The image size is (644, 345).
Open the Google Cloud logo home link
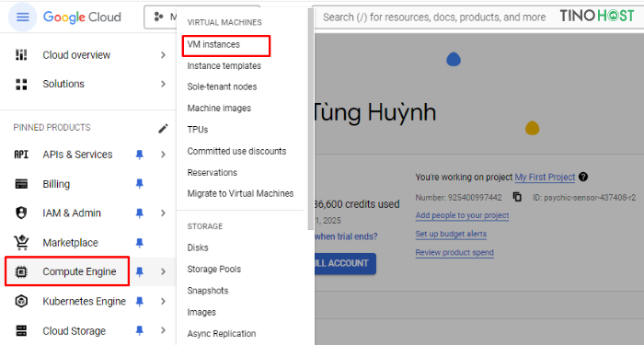82,17
